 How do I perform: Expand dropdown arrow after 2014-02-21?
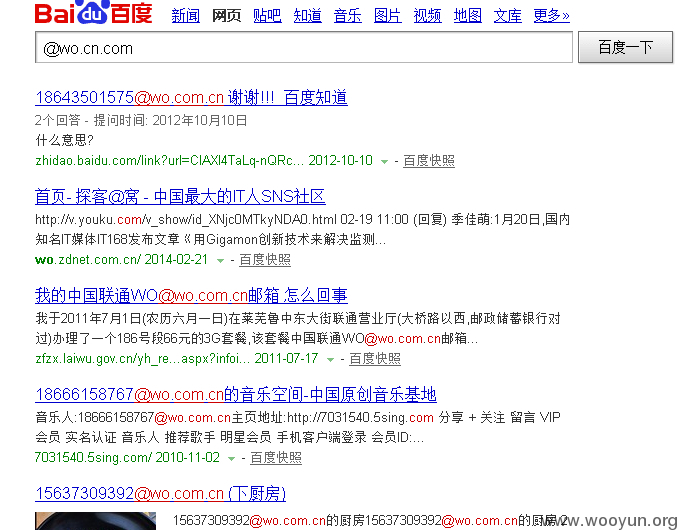coord(220,261)
